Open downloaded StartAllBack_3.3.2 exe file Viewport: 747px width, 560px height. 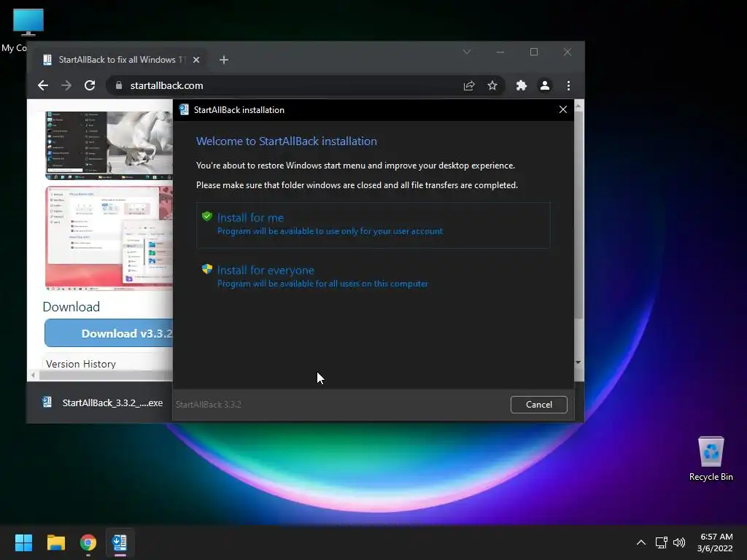tap(103, 402)
